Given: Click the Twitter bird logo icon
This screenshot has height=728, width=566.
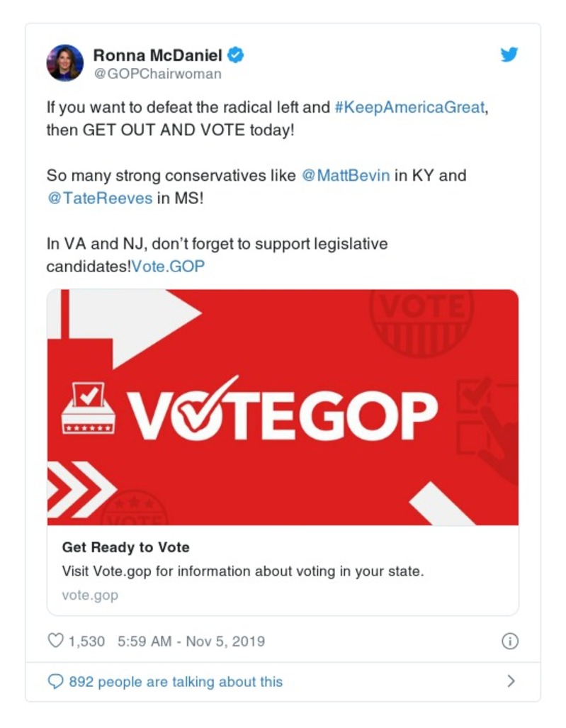Looking at the screenshot, I should pos(509,55).
